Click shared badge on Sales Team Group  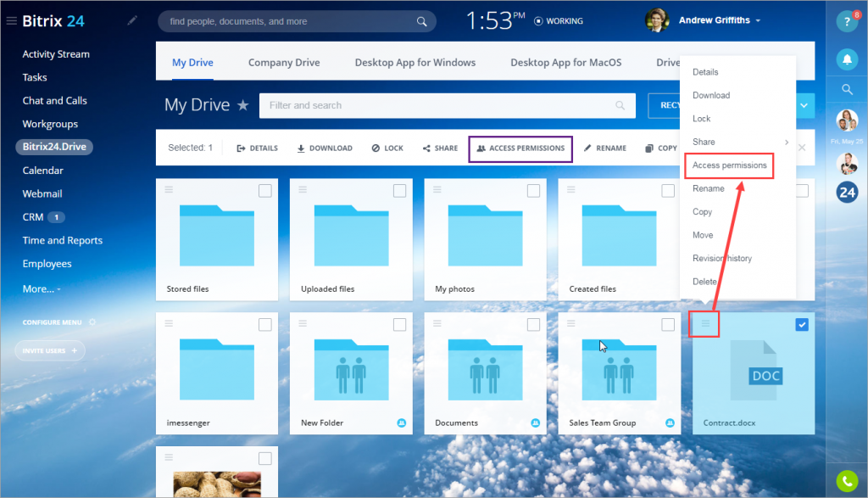(670, 422)
